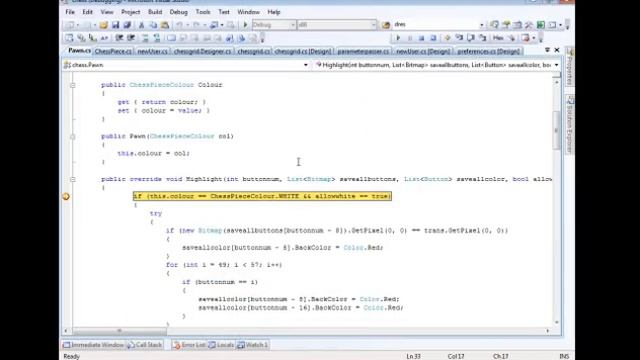Save the current file with the floppy icon

pos(116,25)
